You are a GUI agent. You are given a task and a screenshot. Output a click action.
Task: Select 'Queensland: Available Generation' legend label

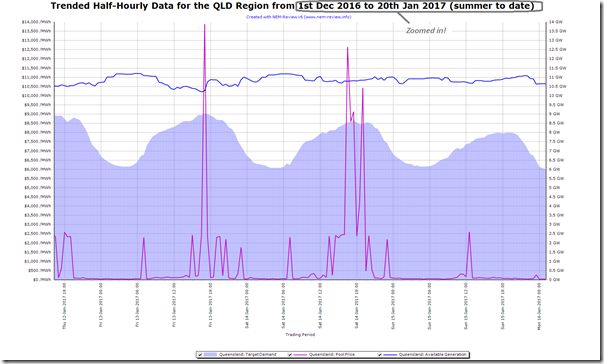(432, 354)
